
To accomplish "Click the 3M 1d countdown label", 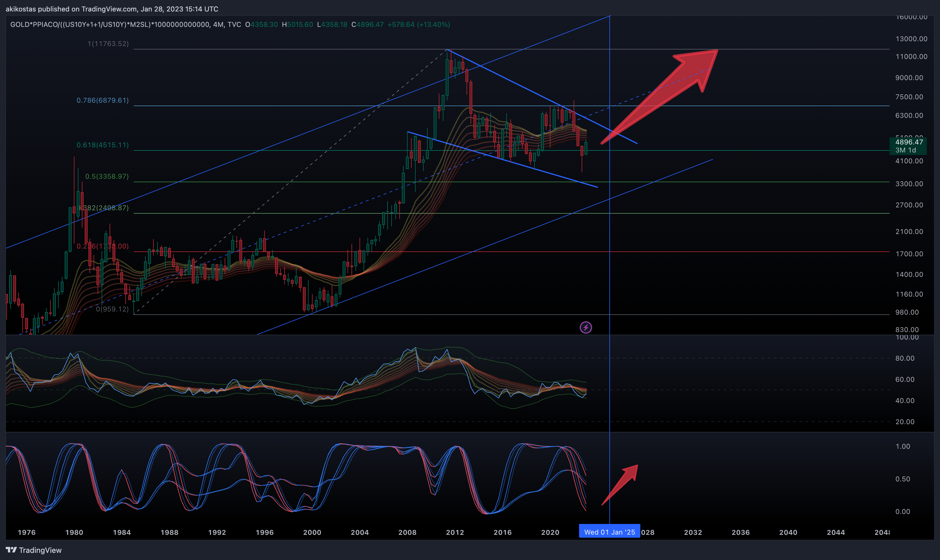I will click(905, 150).
